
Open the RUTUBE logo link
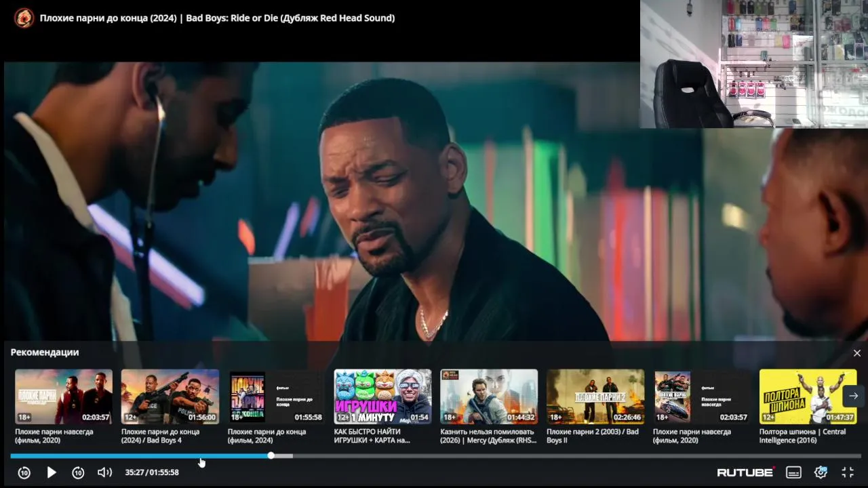click(746, 472)
